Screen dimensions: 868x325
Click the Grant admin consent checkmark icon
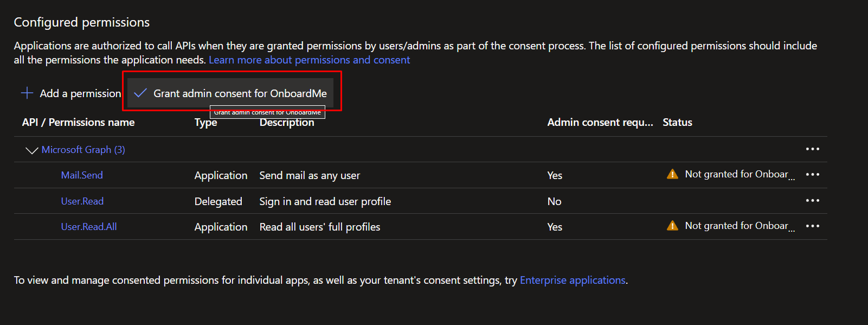point(140,93)
